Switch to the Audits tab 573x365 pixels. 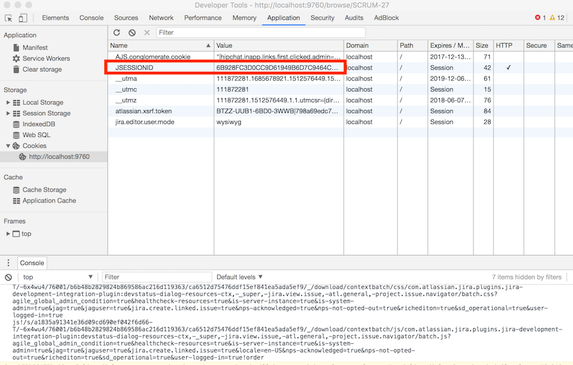354,18
